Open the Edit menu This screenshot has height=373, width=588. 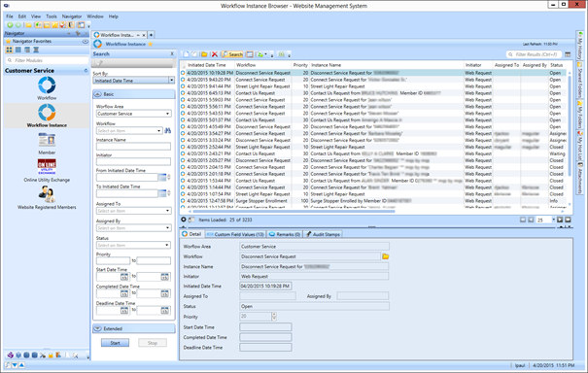point(22,17)
